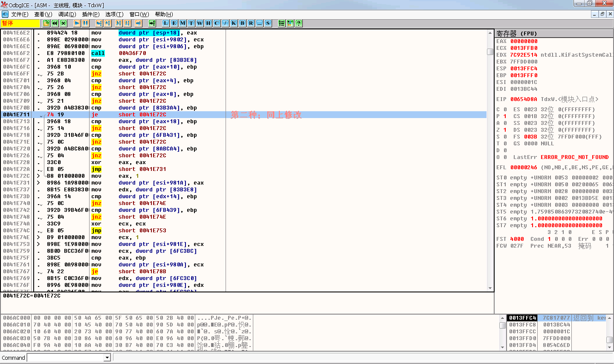614x364 pixels.
Task: Open debugging options list icon
Action: [282, 23]
